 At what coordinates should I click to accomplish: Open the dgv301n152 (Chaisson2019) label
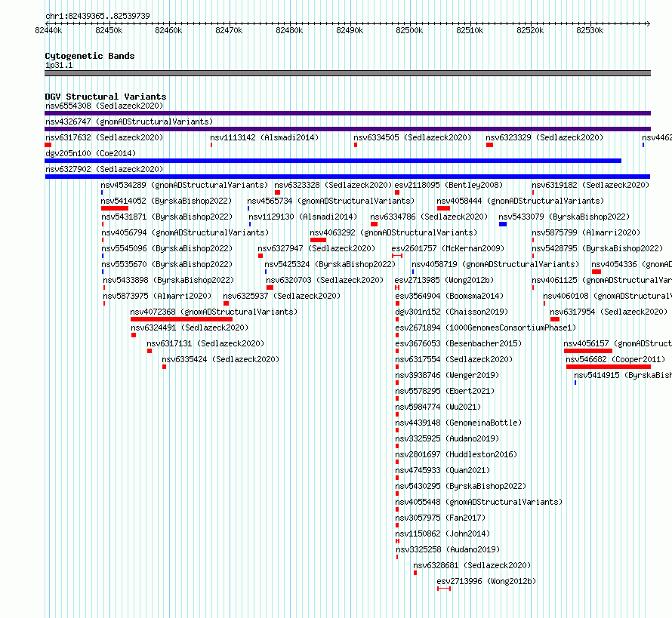coord(452,312)
